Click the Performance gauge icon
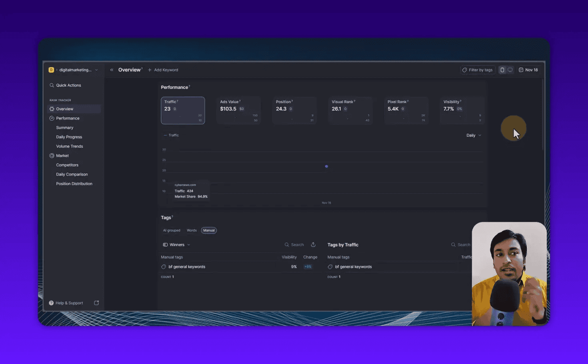The image size is (588, 364). (x=51, y=118)
